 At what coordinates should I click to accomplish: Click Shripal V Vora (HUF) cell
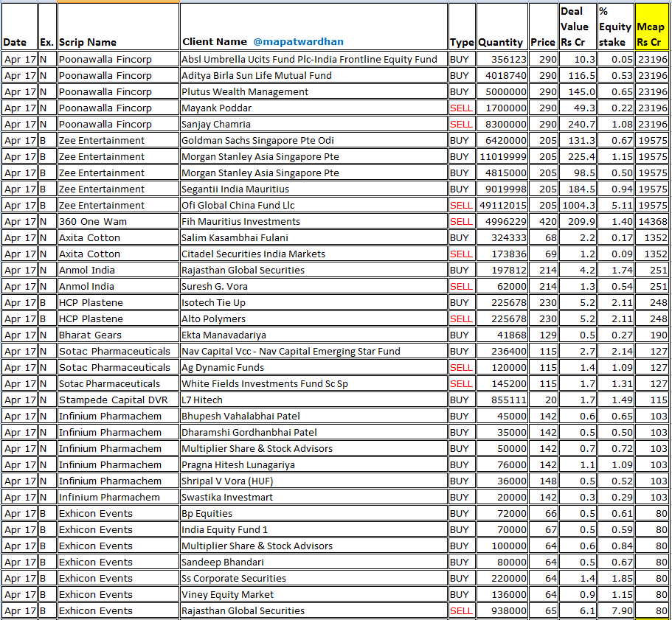(x=314, y=481)
